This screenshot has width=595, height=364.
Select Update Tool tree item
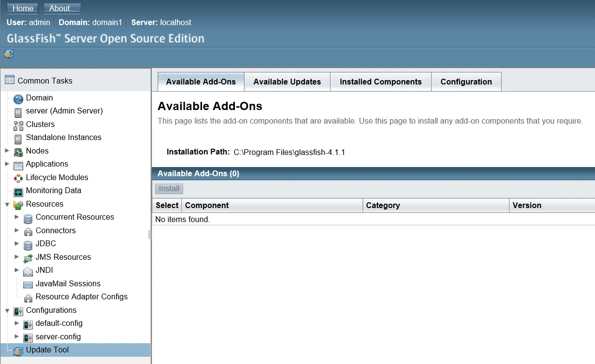click(47, 350)
